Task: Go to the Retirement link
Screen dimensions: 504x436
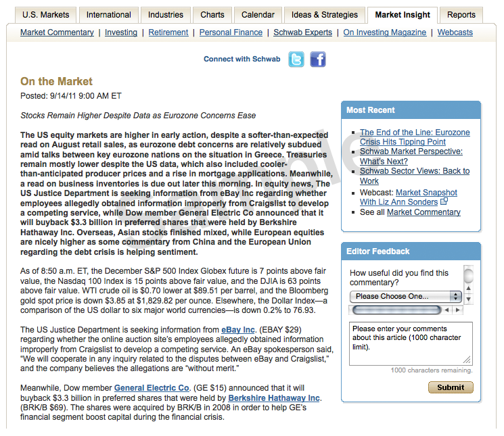Action: pyautogui.click(x=168, y=32)
